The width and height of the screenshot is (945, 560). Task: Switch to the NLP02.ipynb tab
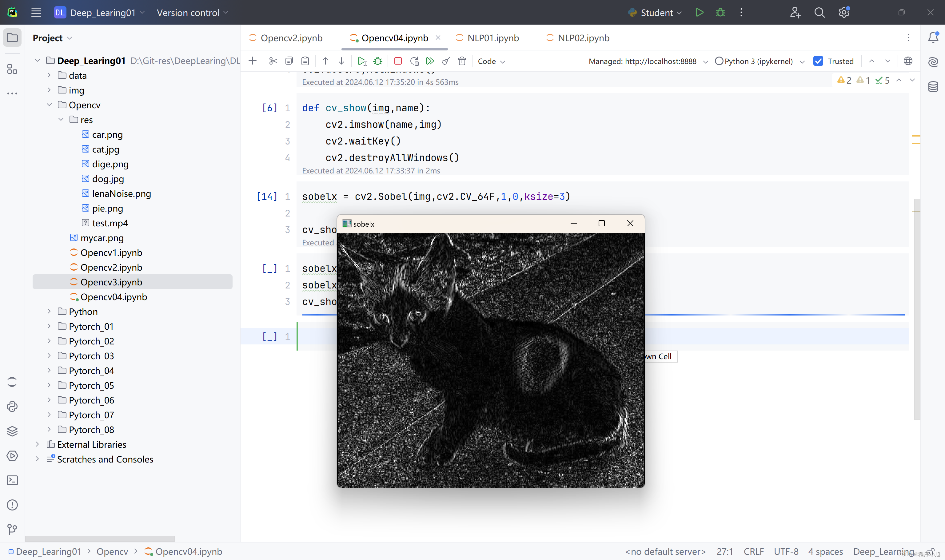click(578, 38)
